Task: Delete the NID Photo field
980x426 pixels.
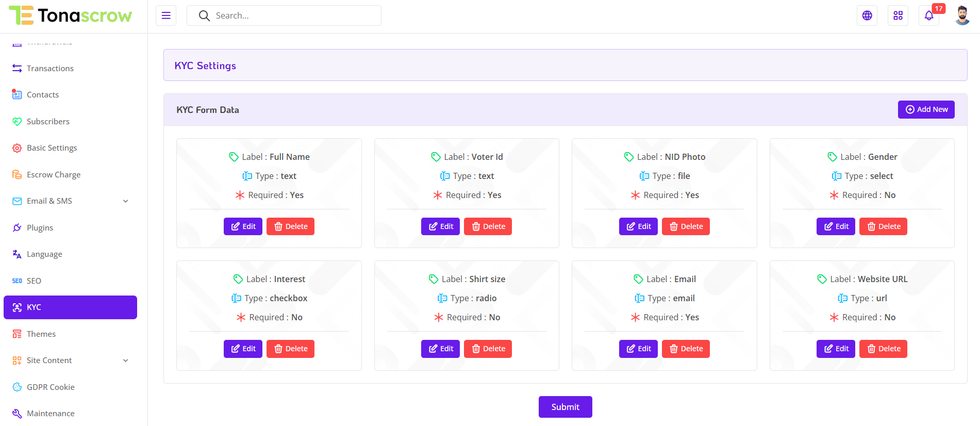Action: (x=686, y=226)
